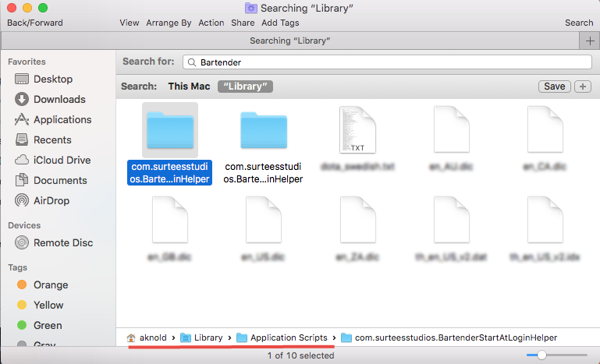Open the Action toolbar menu
The width and height of the screenshot is (600, 364).
[x=211, y=23]
